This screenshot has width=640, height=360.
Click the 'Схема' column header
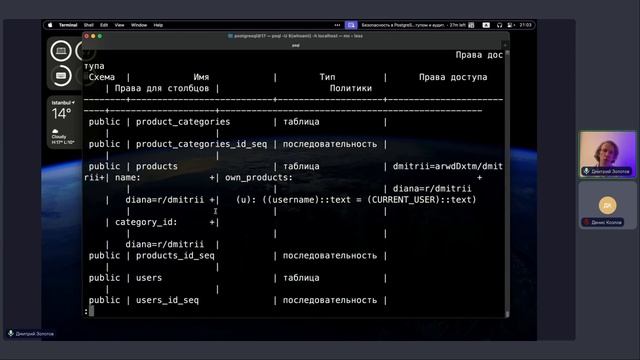click(102, 77)
